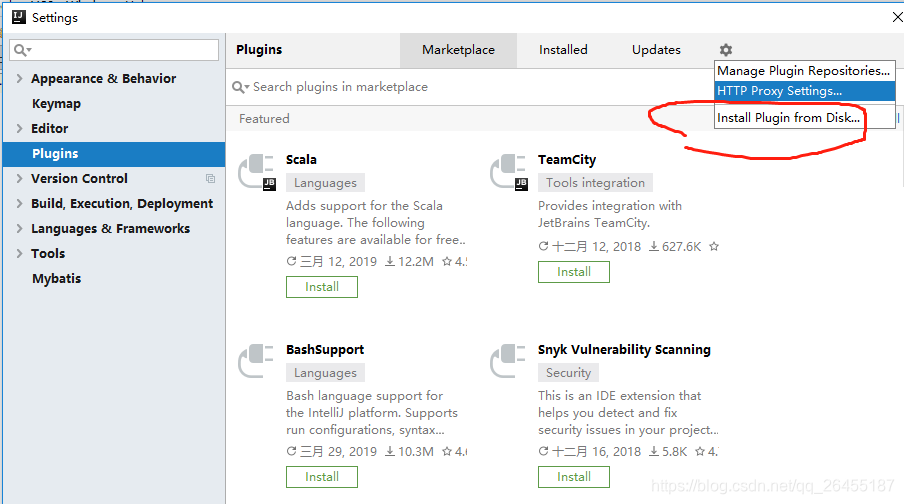Switch to the Installed tab
The height and width of the screenshot is (504, 904).
(x=563, y=50)
